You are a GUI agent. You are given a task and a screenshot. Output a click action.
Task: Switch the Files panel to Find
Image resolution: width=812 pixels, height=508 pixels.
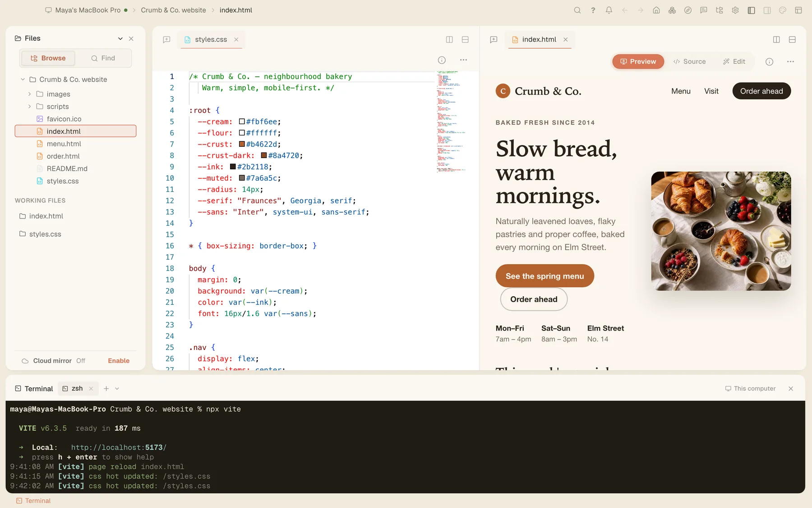point(103,58)
